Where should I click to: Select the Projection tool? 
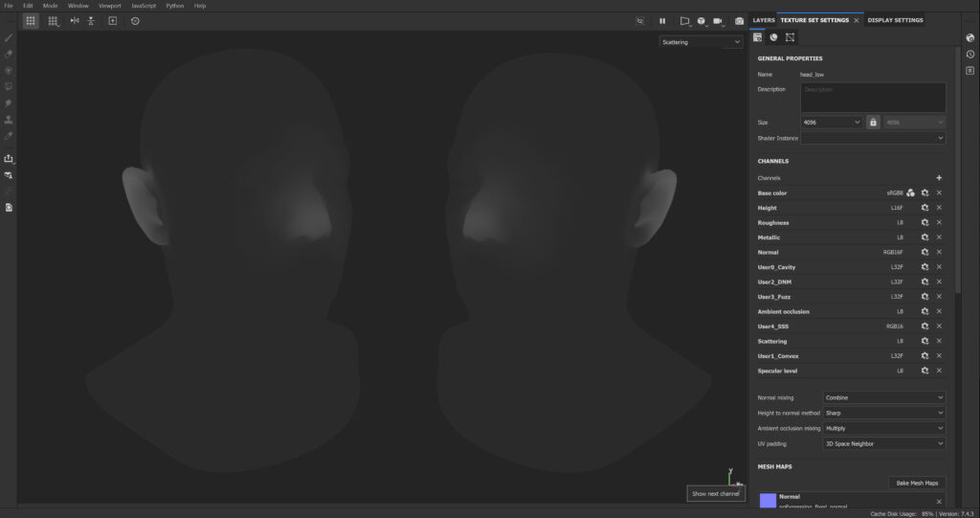click(x=9, y=71)
